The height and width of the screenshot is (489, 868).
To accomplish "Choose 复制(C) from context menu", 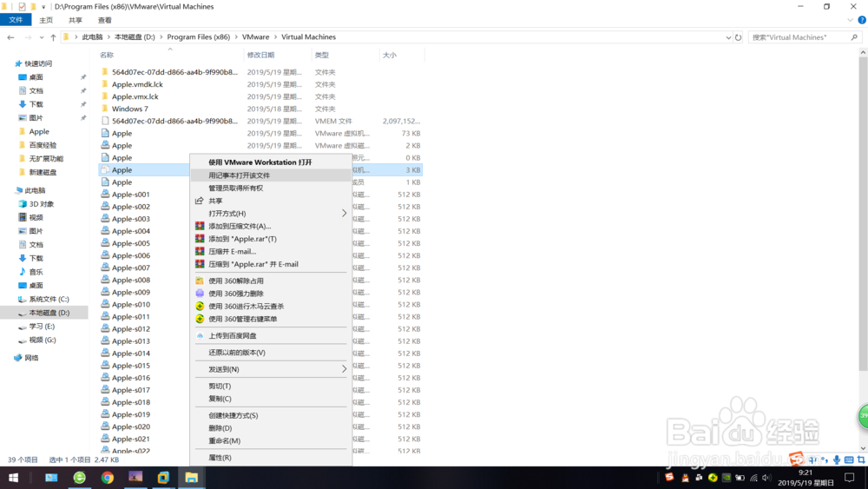I will (x=220, y=399).
